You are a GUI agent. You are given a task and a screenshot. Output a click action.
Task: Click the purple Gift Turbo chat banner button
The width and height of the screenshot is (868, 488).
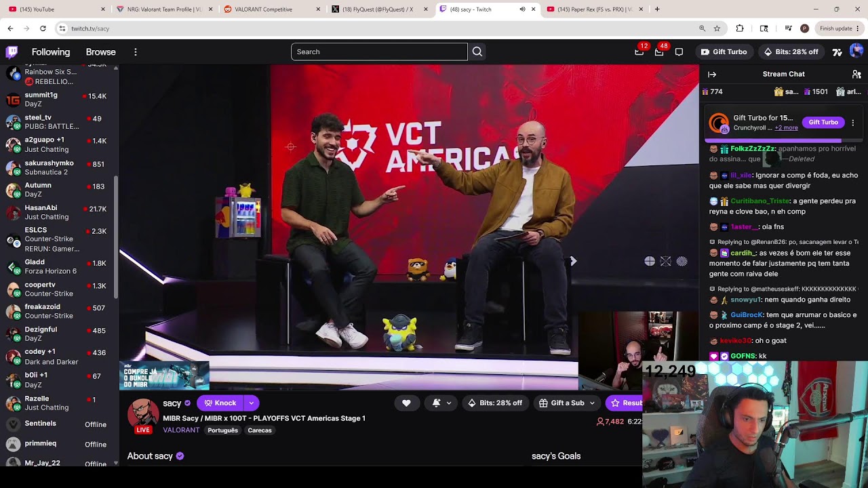pyautogui.click(x=823, y=122)
